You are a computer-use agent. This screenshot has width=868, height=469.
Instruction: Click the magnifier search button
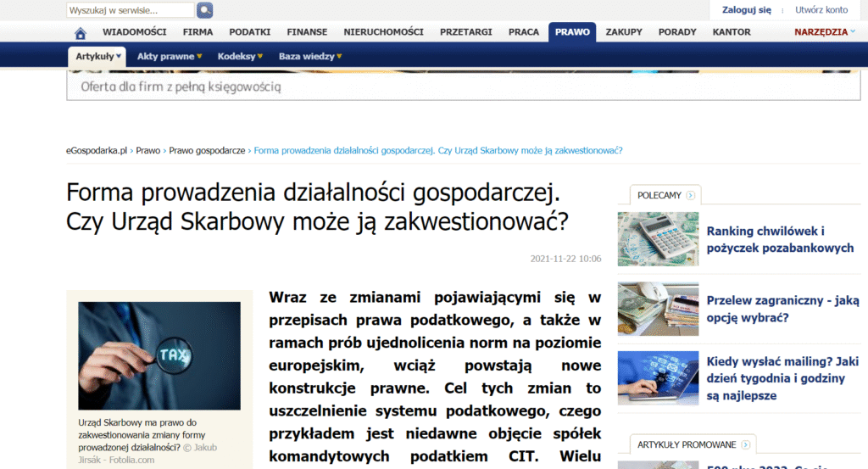(204, 10)
